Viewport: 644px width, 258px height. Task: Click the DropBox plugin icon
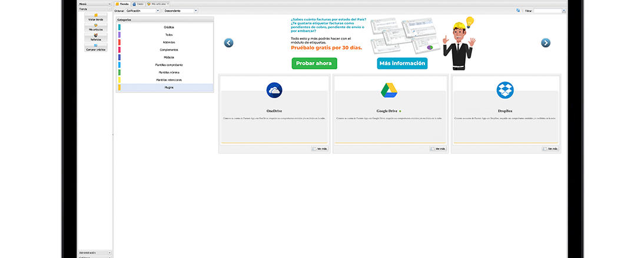pyautogui.click(x=504, y=90)
